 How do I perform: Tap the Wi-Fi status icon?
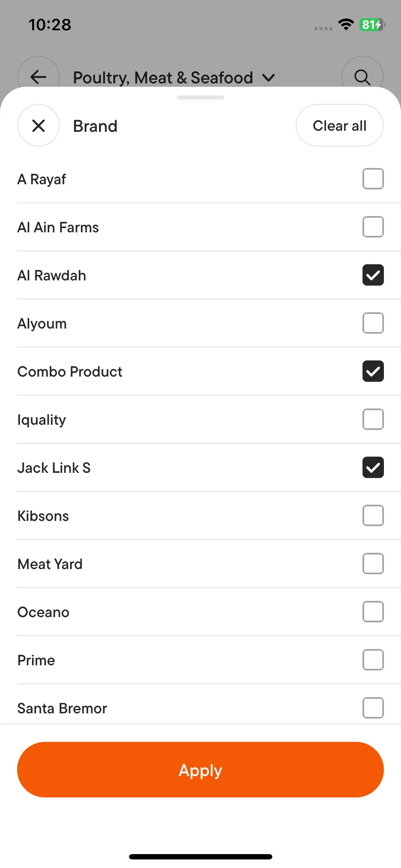pyautogui.click(x=346, y=25)
